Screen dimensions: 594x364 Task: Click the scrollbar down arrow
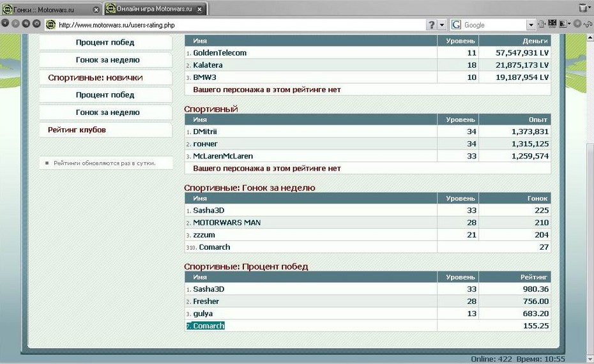tap(590, 358)
